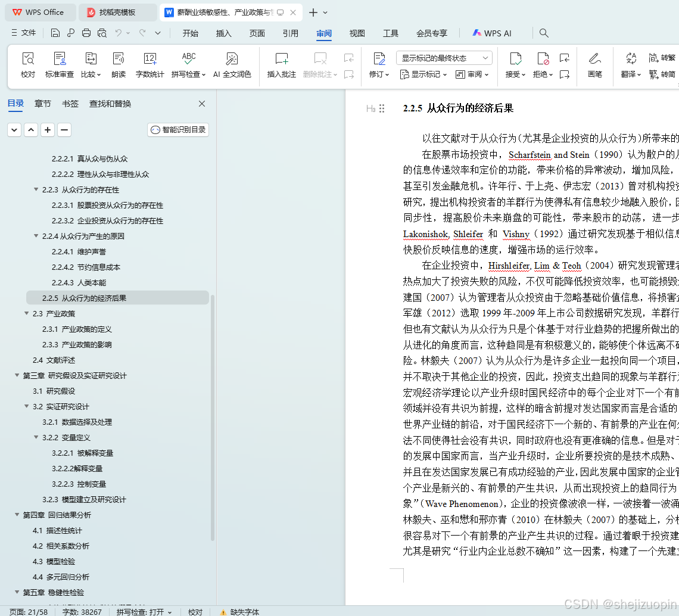This screenshot has width=679, height=616.
Task: Launch AI 全文润色 polish tool
Action: (x=232, y=65)
